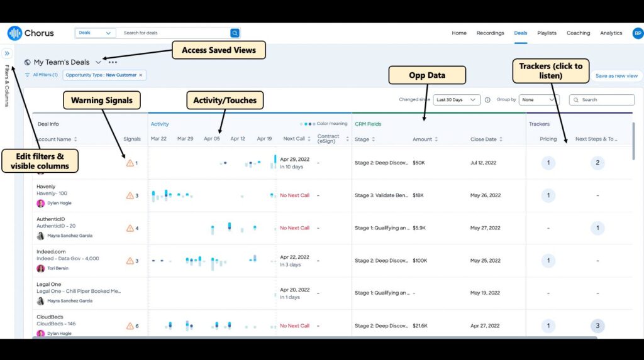Open the BP user avatar menu

coord(638,33)
